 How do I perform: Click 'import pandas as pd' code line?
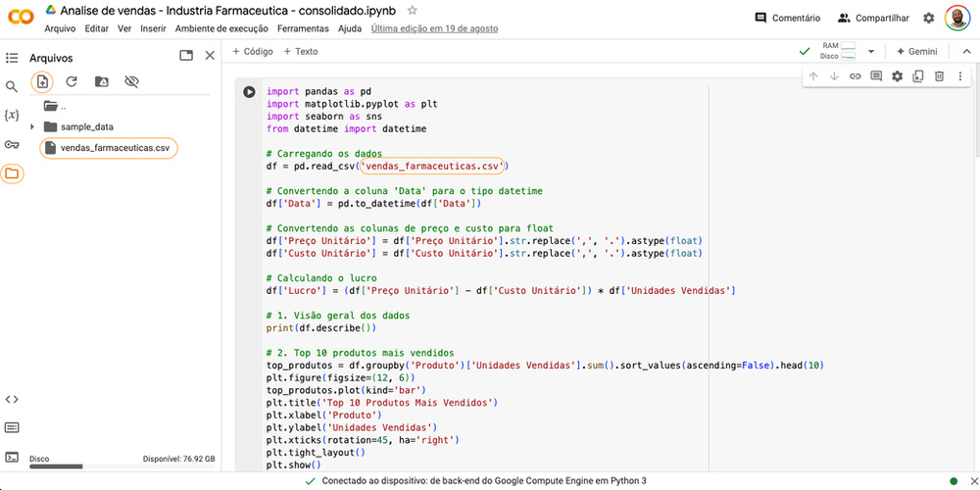[x=318, y=92]
